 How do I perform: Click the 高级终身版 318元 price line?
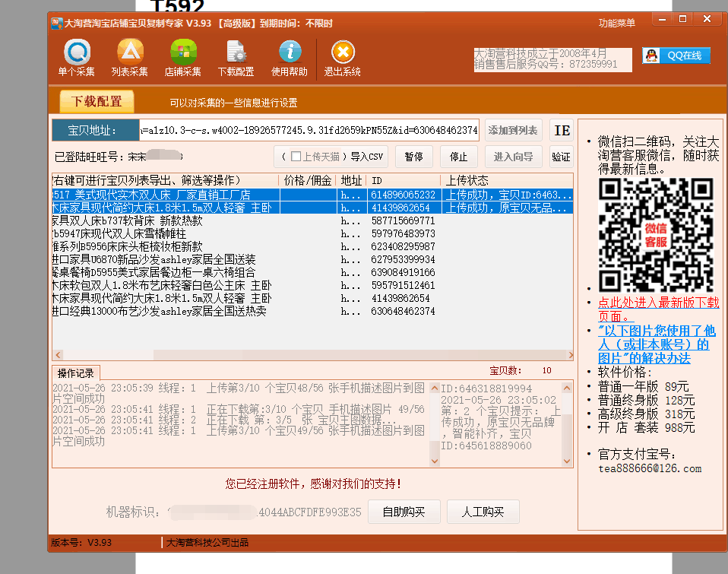tap(646, 414)
